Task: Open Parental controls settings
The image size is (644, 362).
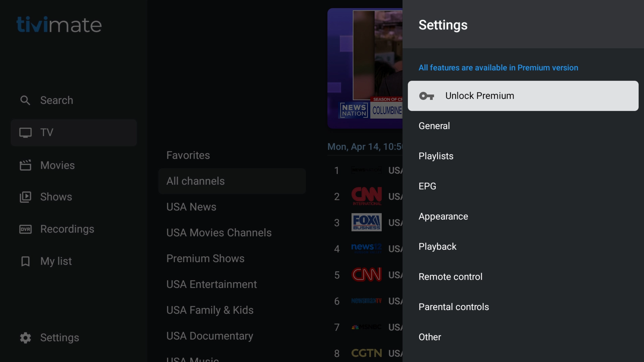Action: point(523,307)
